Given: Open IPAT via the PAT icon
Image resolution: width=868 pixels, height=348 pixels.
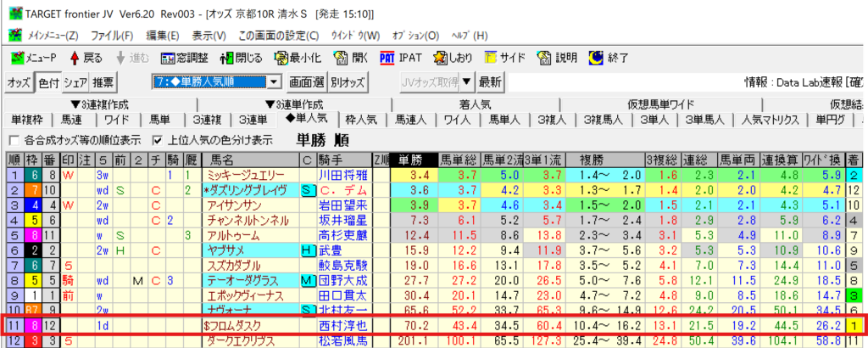Looking at the screenshot, I should 387,58.
